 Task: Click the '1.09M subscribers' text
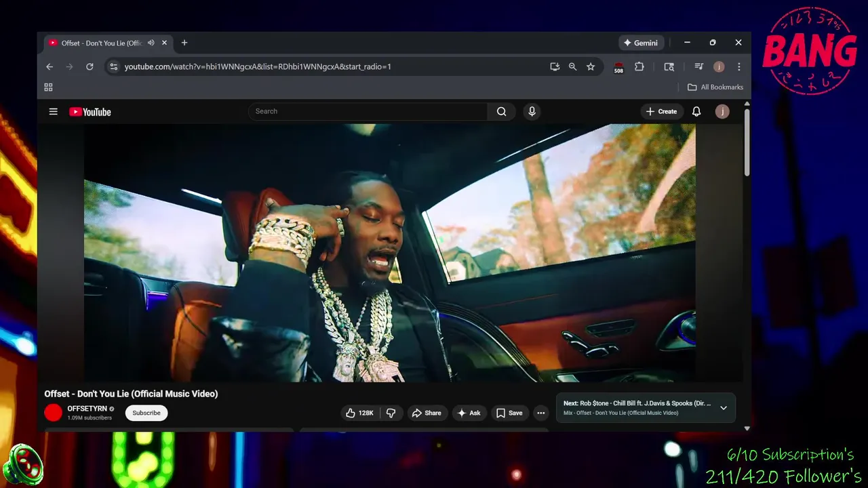pyautogui.click(x=90, y=418)
